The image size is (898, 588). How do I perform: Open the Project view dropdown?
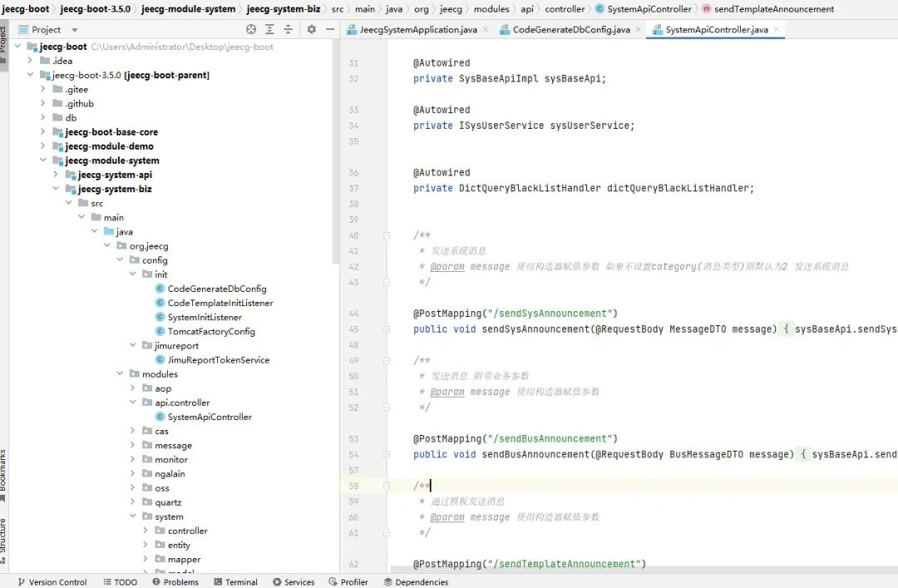point(75,30)
